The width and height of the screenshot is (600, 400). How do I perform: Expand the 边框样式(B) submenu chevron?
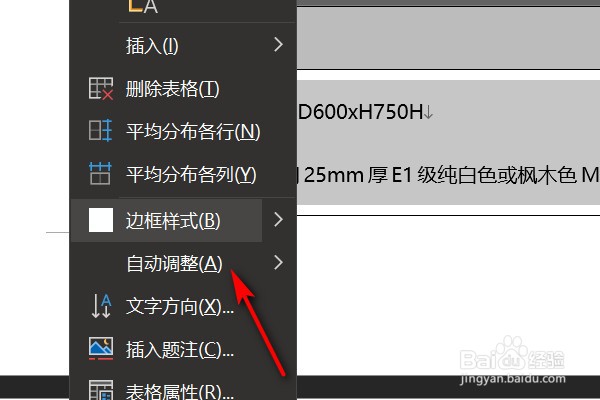coord(278,220)
